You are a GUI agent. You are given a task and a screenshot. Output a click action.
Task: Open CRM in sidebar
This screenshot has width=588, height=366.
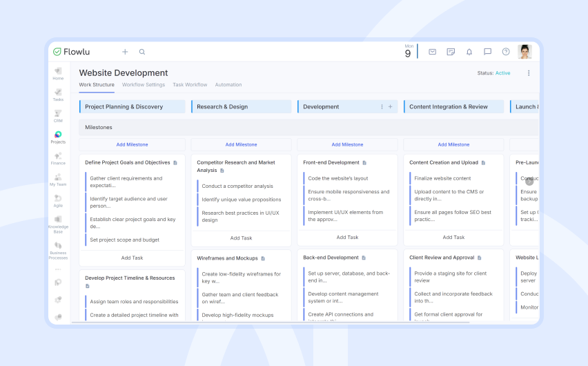(x=58, y=117)
